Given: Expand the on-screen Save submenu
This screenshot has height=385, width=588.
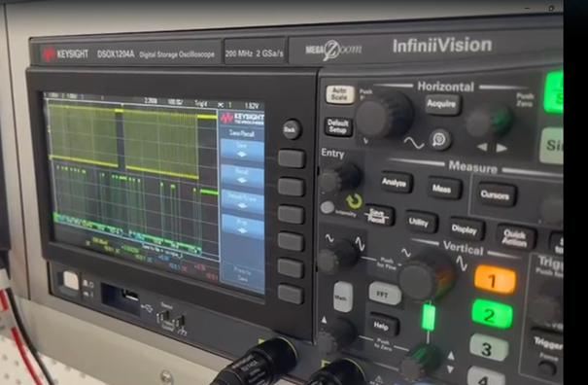Looking at the screenshot, I should [242, 150].
